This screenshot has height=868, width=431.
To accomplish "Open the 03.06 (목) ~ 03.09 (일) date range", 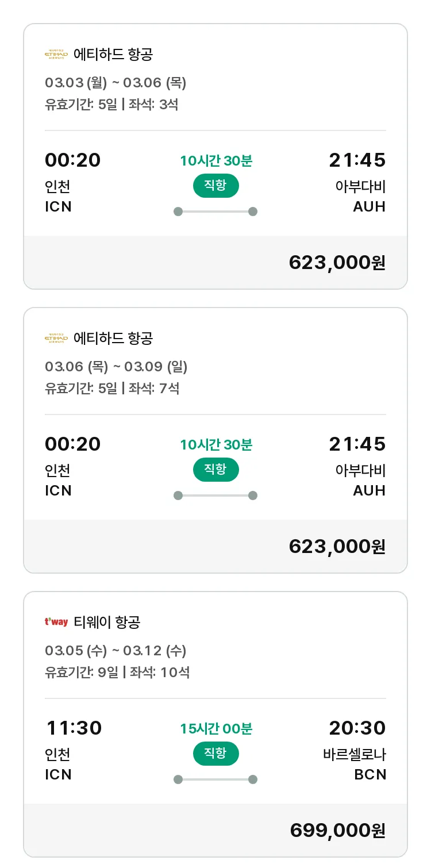I will click(116, 367).
